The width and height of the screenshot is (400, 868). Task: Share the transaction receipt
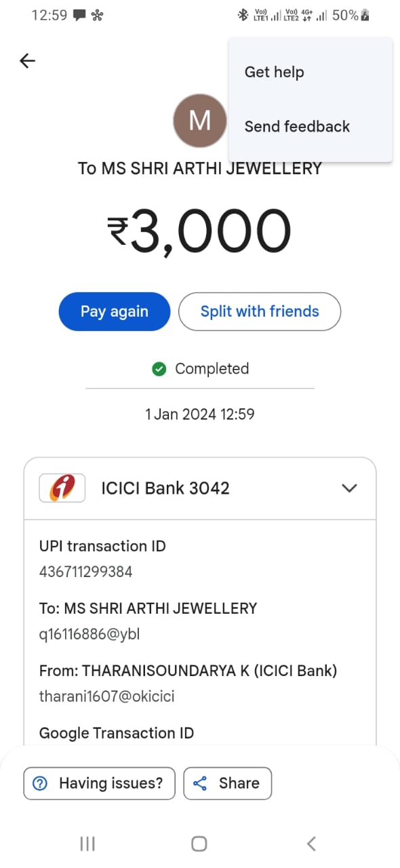(x=228, y=783)
